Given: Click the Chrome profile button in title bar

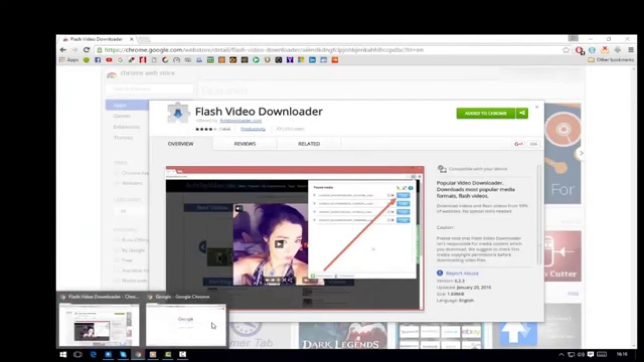Looking at the screenshot, I should 573,39.
